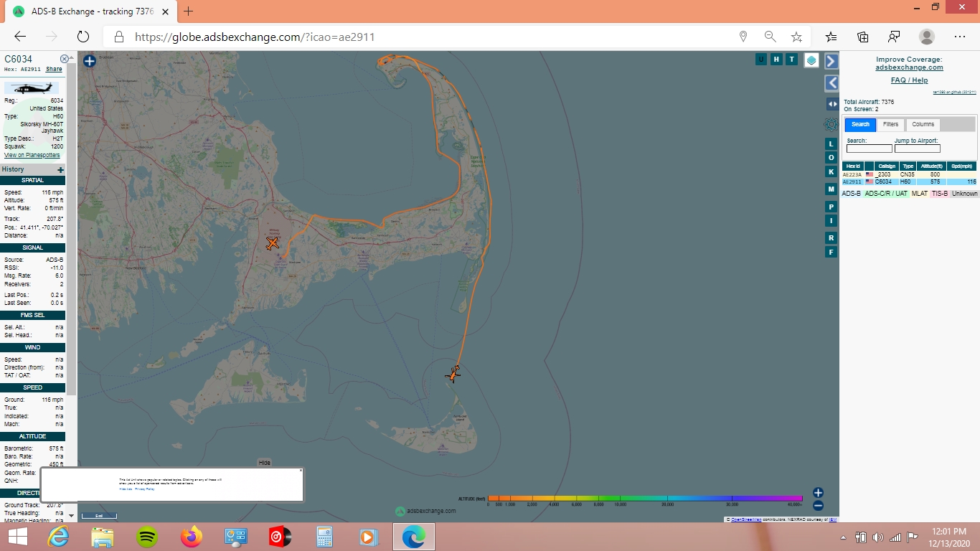Toggle the O map option button
Screen dimensions: 980x551
pyautogui.click(x=831, y=157)
